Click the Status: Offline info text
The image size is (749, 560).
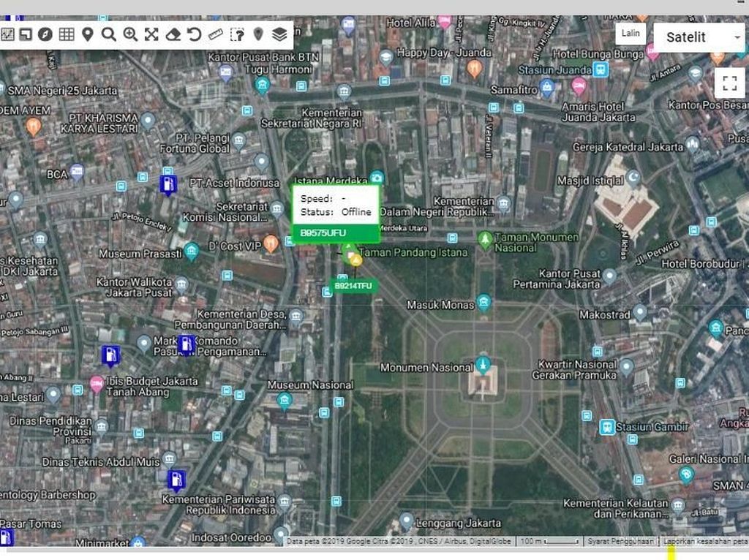point(335,212)
